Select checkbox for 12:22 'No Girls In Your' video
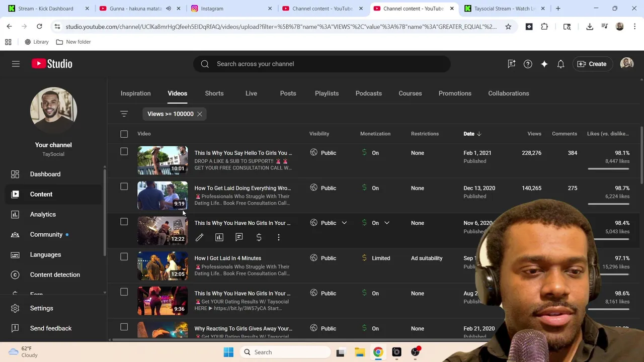This screenshot has width=644, height=362. tap(124, 222)
